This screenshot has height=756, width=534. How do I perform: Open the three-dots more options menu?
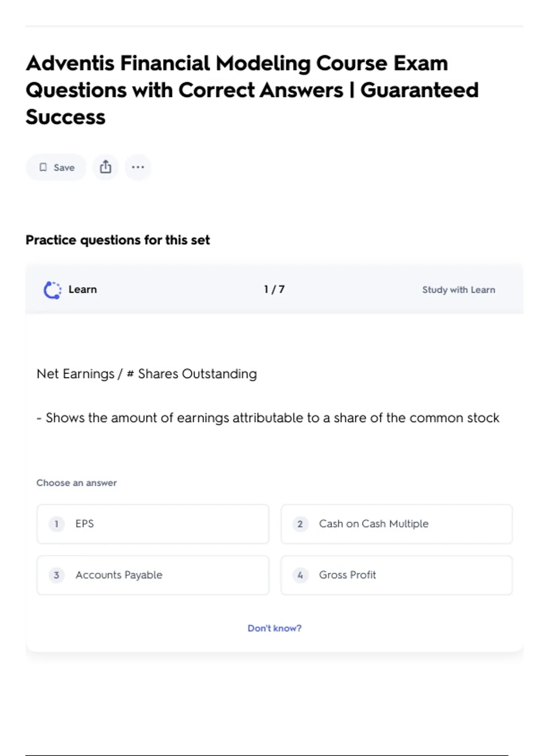[x=138, y=167]
